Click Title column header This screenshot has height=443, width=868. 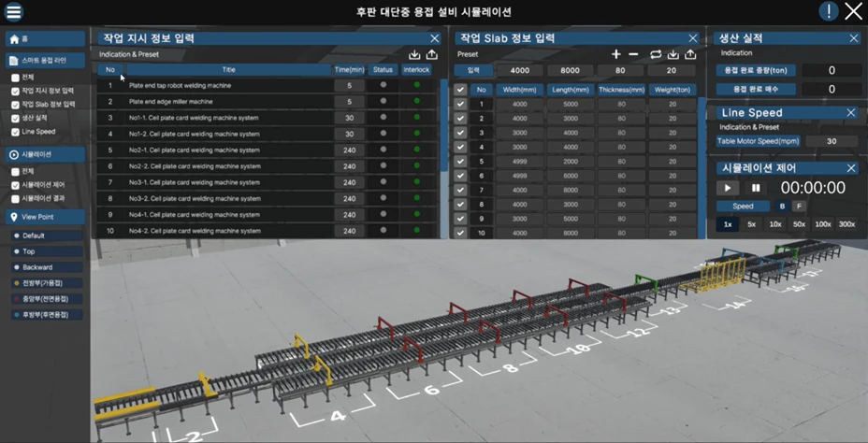pos(228,70)
